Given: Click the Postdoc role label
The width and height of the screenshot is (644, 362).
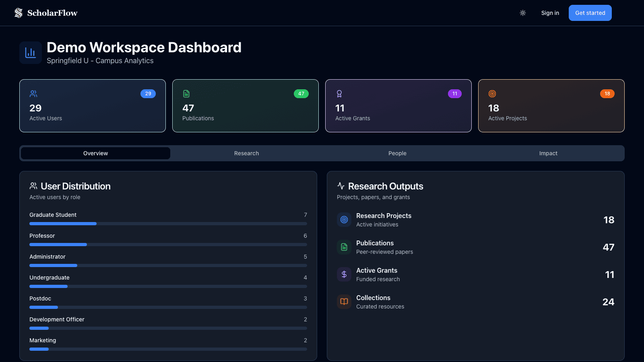Looking at the screenshot, I should pos(40,298).
